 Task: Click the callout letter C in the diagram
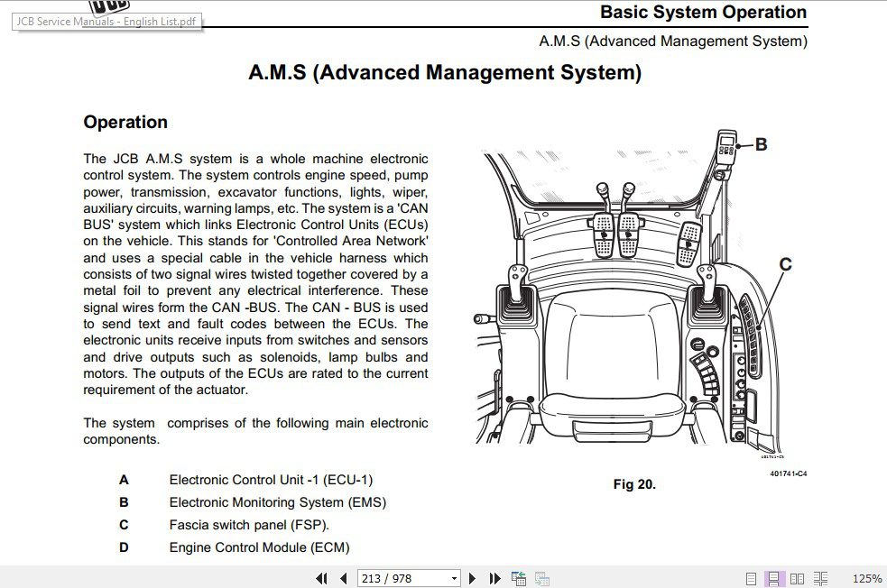(x=785, y=264)
